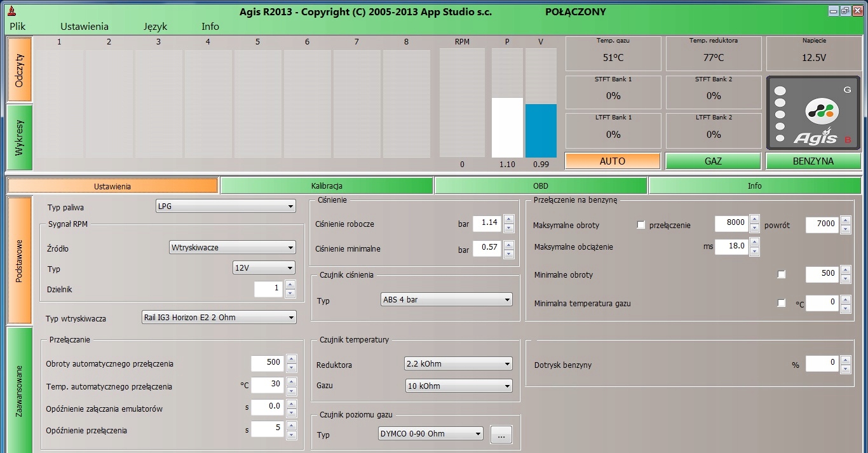The image size is (868, 453).
Task: Open the Typ paliwa LPG dropdown
Action: [x=226, y=206]
